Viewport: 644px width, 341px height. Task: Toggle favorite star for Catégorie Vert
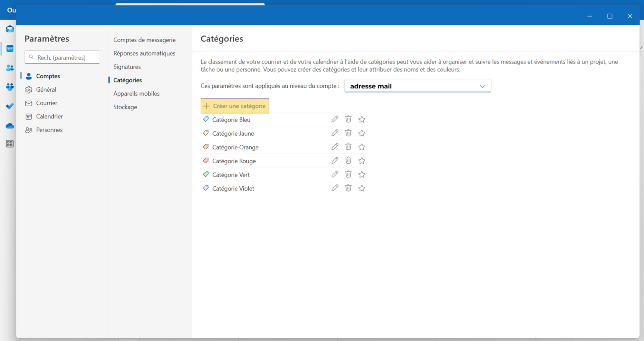[361, 174]
